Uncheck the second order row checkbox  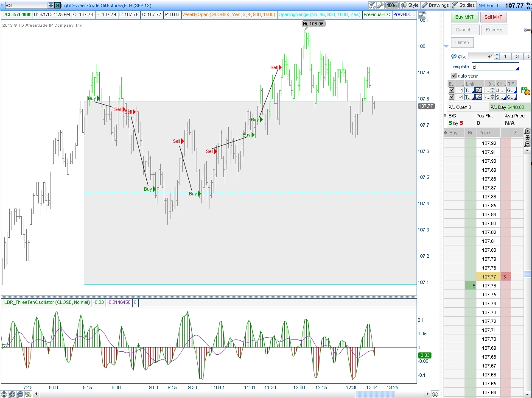coord(451,97)
